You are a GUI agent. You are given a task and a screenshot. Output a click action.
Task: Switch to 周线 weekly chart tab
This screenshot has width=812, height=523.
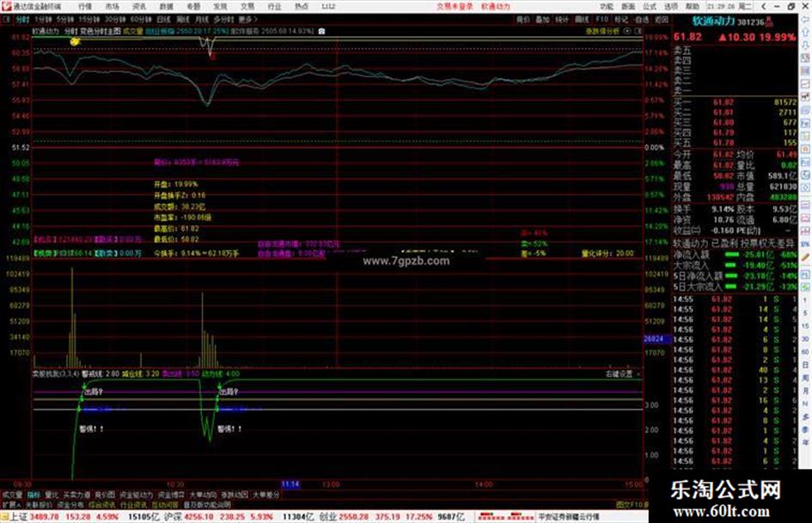point(183,19)
